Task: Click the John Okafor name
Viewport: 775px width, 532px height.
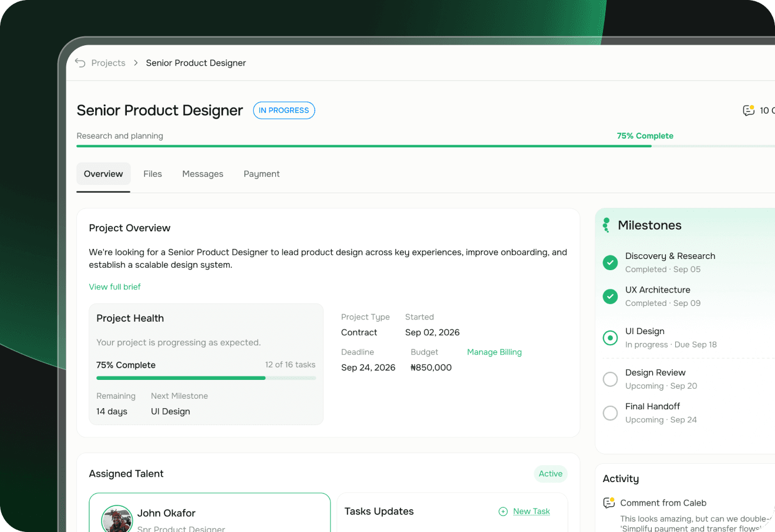Action: pyautogui.click(x=166, y=513)
